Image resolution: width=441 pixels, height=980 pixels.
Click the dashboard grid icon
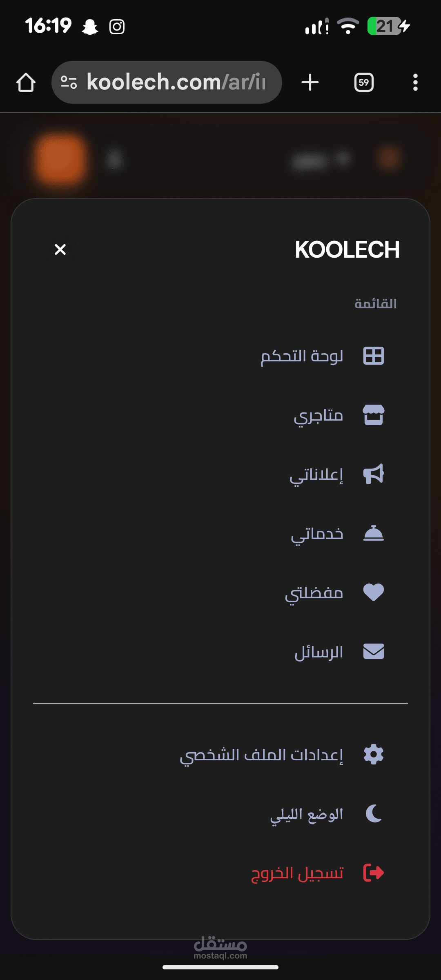[373, 356]
